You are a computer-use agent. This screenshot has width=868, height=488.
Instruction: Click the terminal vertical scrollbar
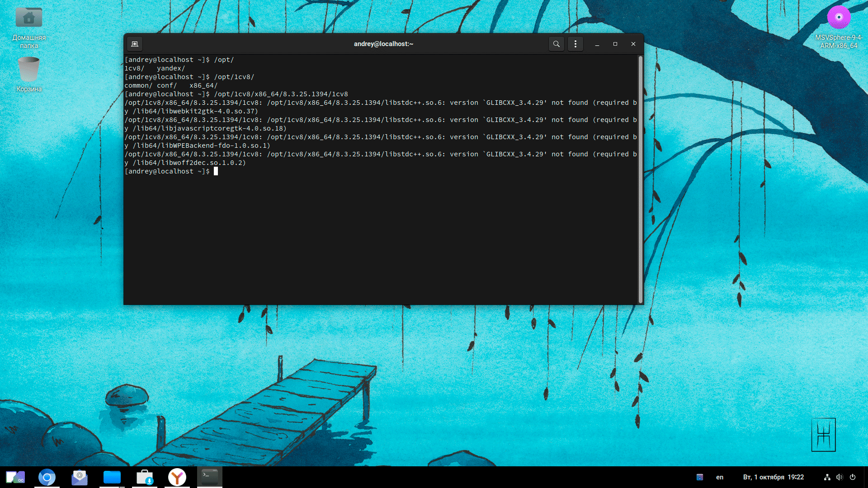pyautogui.click(x=640, y=179)
